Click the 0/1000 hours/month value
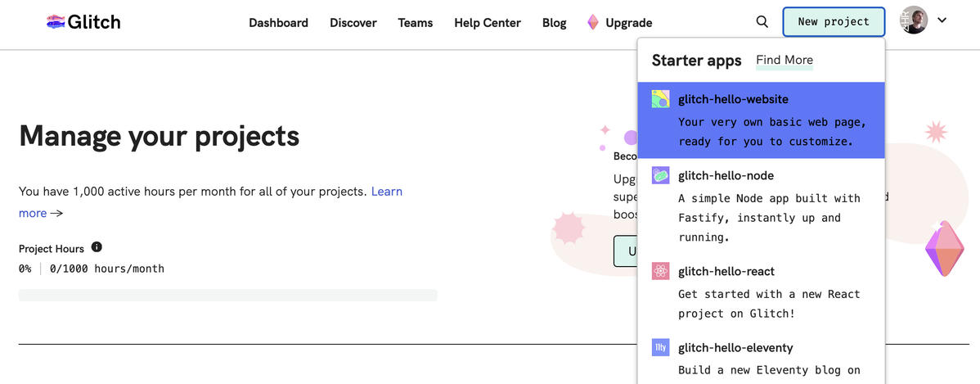 [x=107, y=269]
